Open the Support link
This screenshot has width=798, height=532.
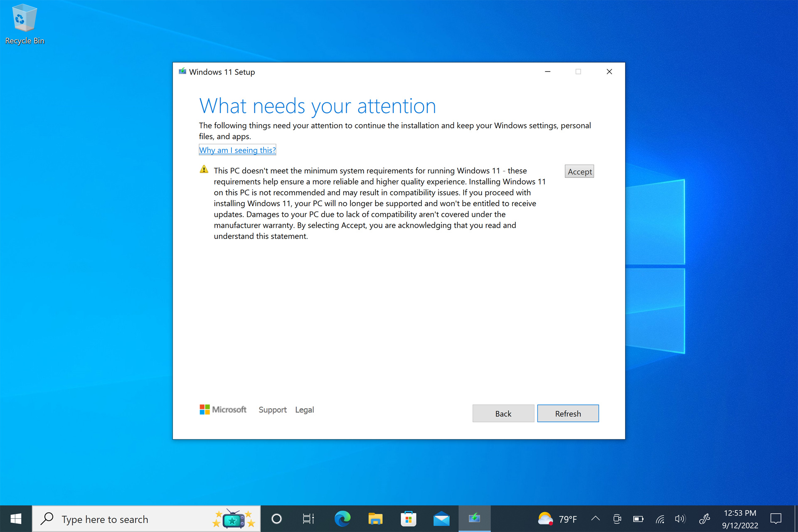272,410
